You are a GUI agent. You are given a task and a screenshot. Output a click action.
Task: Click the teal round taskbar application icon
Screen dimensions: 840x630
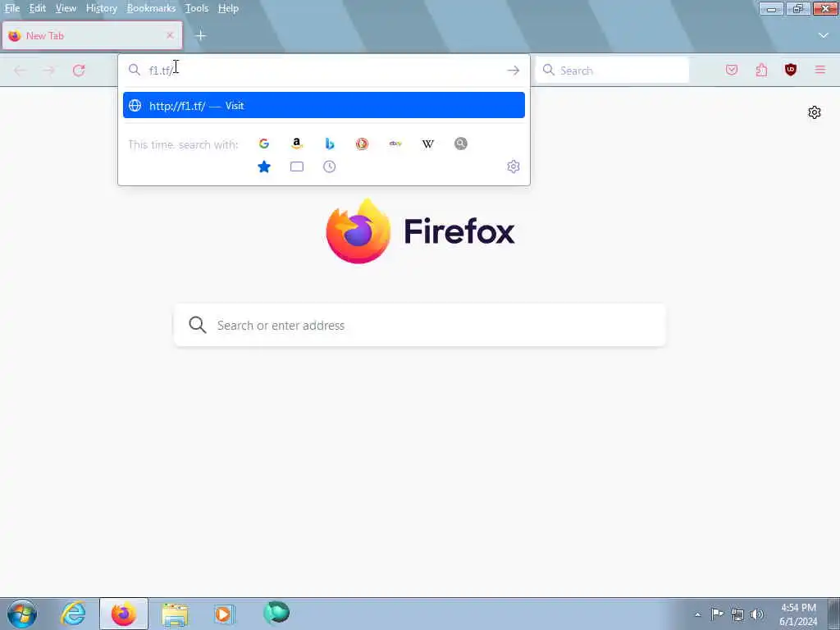(276, 613)
